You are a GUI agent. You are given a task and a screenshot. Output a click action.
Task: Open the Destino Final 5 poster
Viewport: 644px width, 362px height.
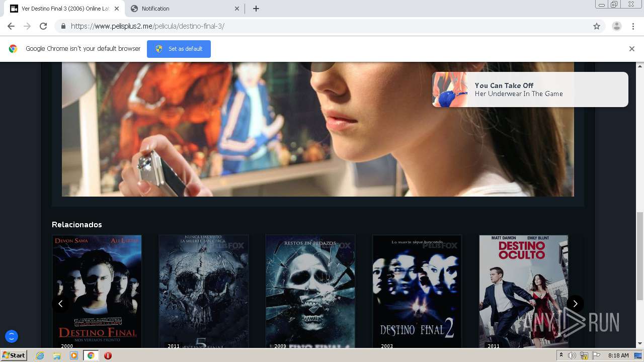pyautogui.click(x=204, y=292)
